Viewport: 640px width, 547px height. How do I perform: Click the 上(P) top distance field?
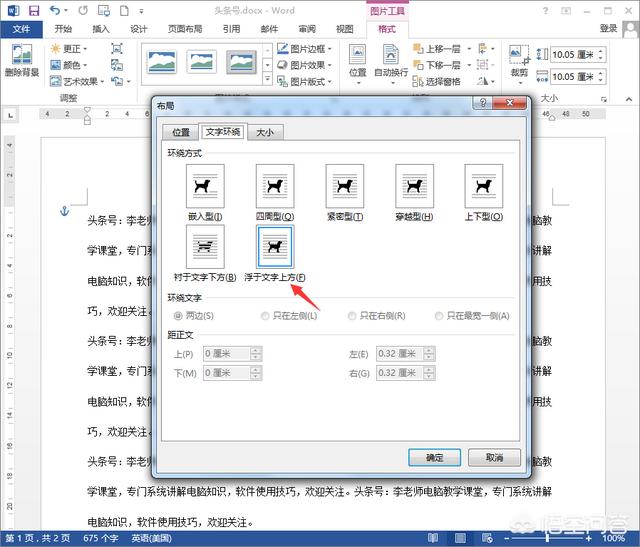pyautogui.click(x=232, y=354)
